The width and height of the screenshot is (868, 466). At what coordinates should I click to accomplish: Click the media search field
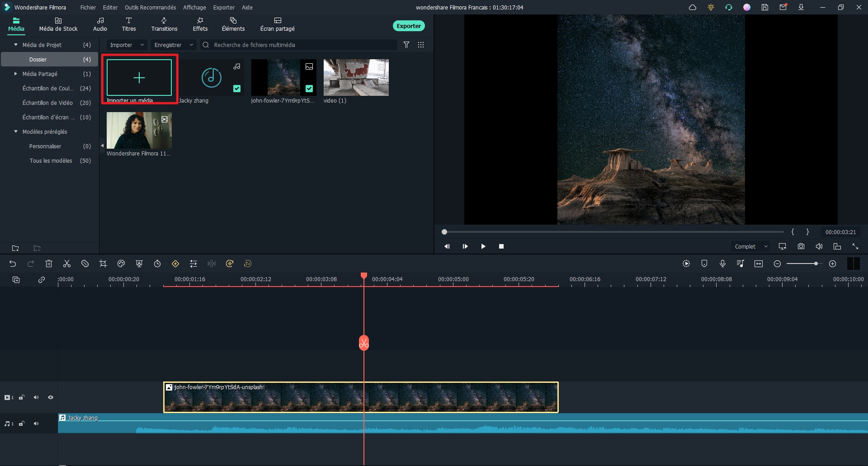(299, 45)
